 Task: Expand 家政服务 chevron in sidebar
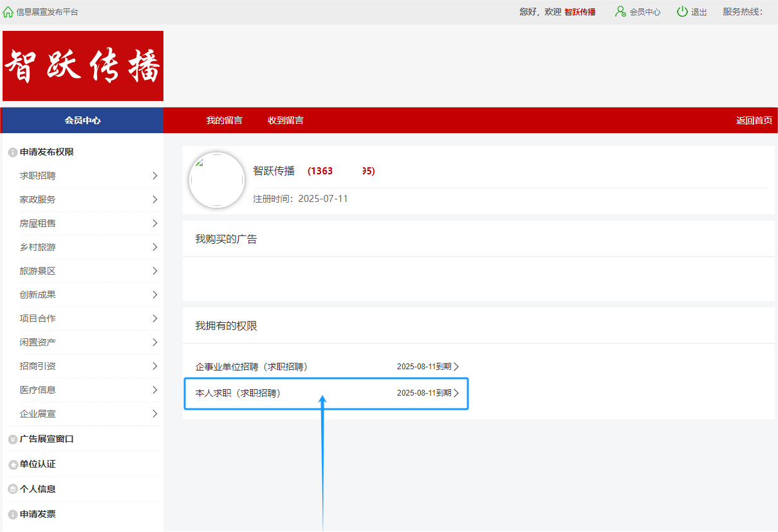(154, 199)
